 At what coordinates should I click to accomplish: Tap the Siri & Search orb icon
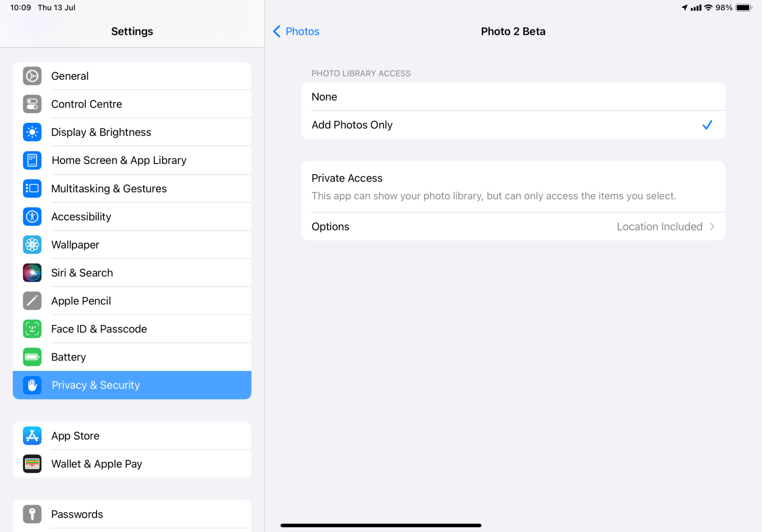[32, 273]
